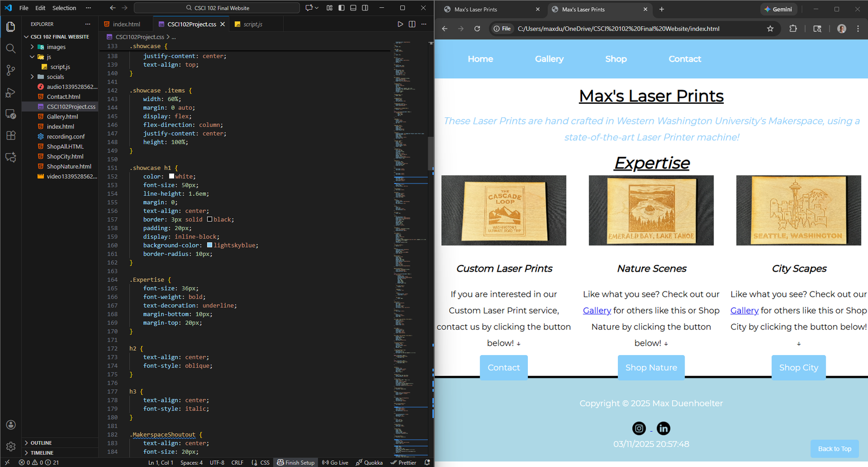Click Gallery link under Nature Scenes
This screenshot has width=868, height=467.
(x=597, y=311)
